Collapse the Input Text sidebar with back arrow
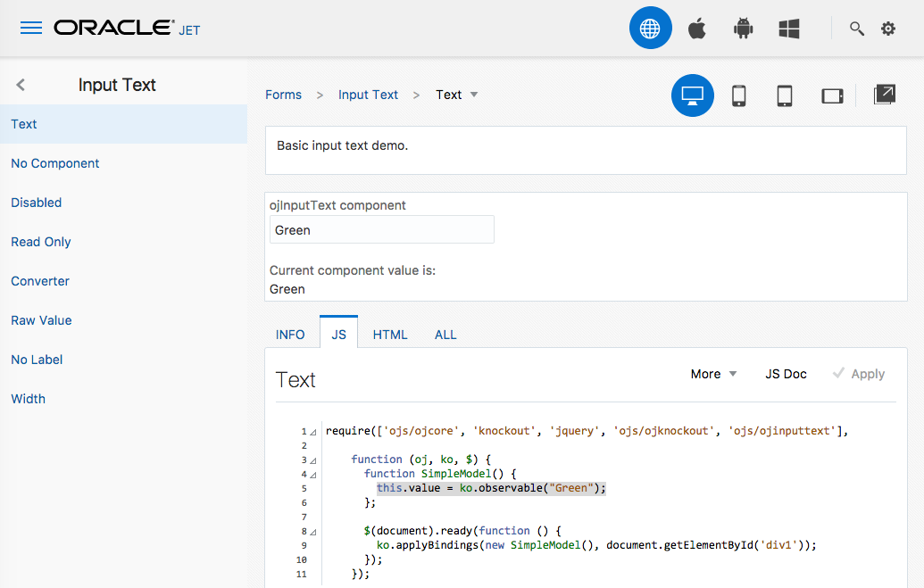 point(21,85)
